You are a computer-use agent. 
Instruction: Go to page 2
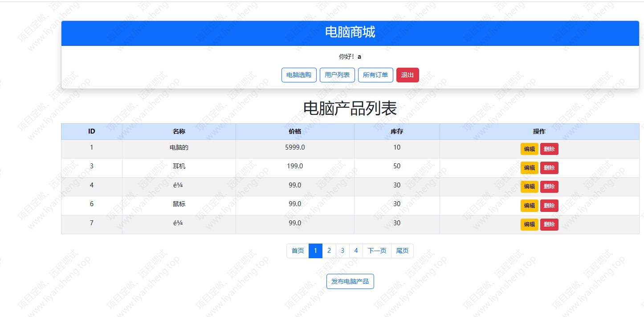point(329,251)
